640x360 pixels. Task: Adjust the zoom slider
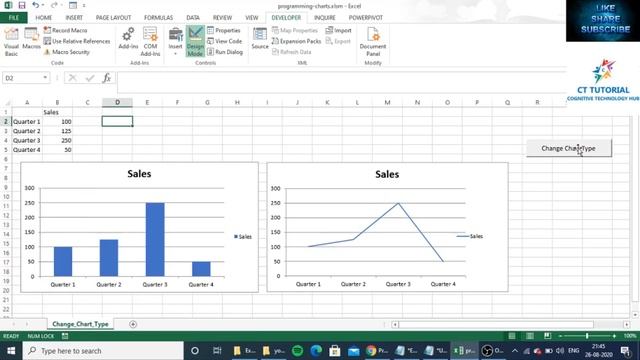click(587, 336)
